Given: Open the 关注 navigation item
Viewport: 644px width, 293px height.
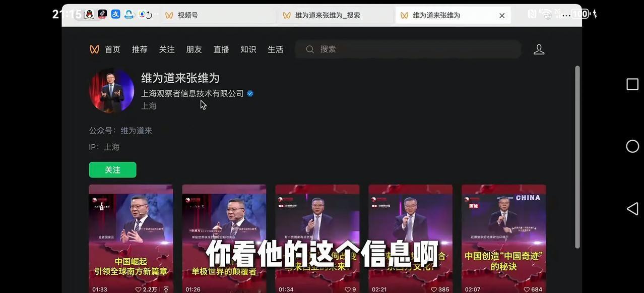Looking at the screenshot, I should tap(167, 49).
